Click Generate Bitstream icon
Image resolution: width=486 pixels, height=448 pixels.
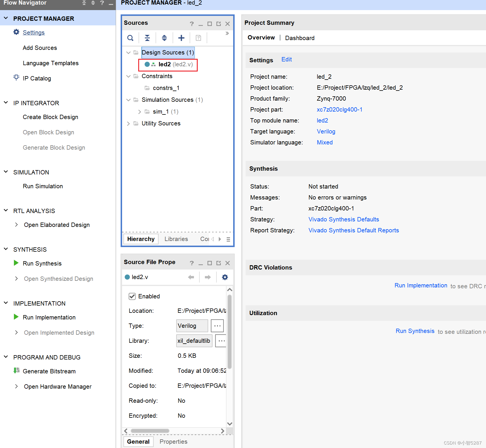pyautogui.click(x=16, y=370)
